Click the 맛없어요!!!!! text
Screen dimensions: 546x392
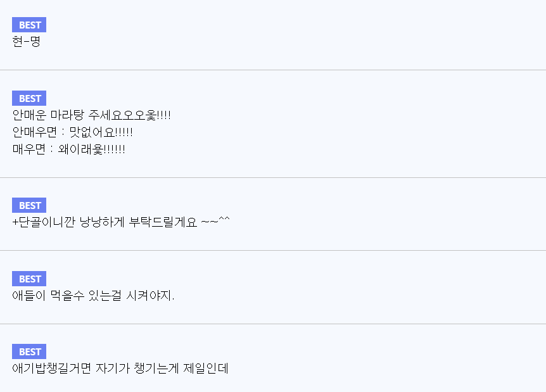[101, 133]
